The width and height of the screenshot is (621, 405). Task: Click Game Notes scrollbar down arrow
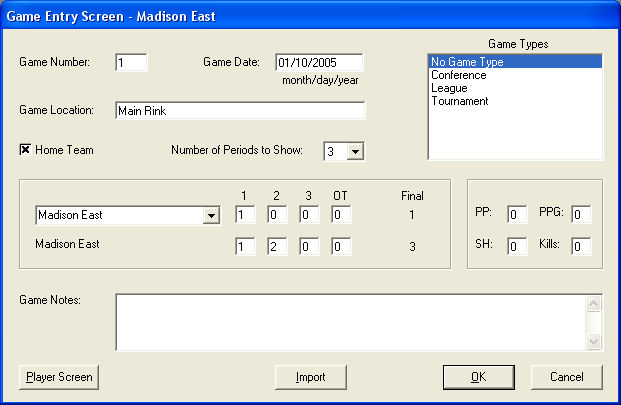tap(594, 342)
